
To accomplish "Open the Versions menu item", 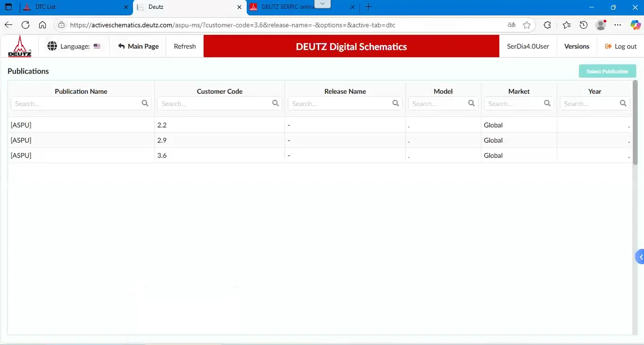I will pyautogui.click(x=577, y=46).
